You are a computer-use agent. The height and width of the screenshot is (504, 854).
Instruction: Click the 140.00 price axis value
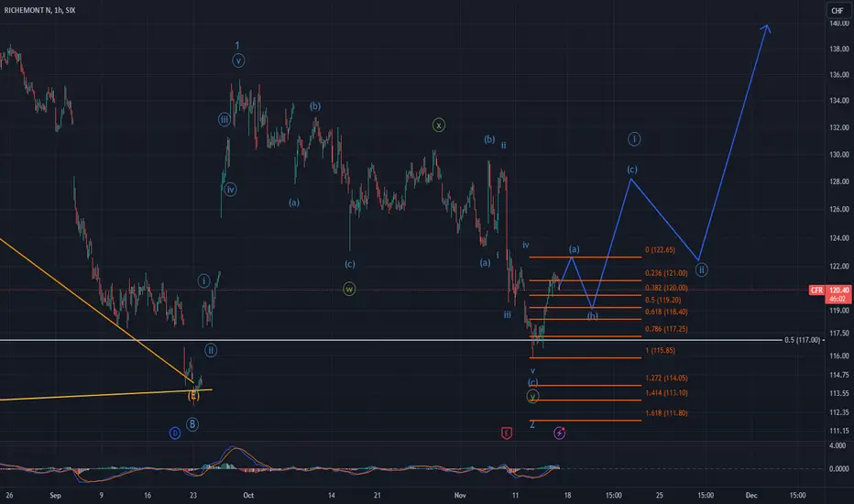(x=838, y=24)
